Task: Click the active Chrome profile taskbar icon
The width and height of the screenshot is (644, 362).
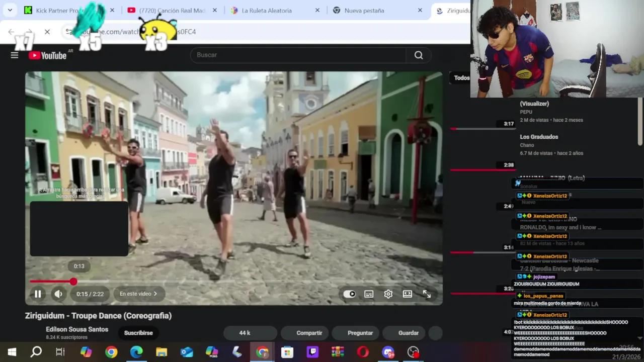Action: click(262, 352)
